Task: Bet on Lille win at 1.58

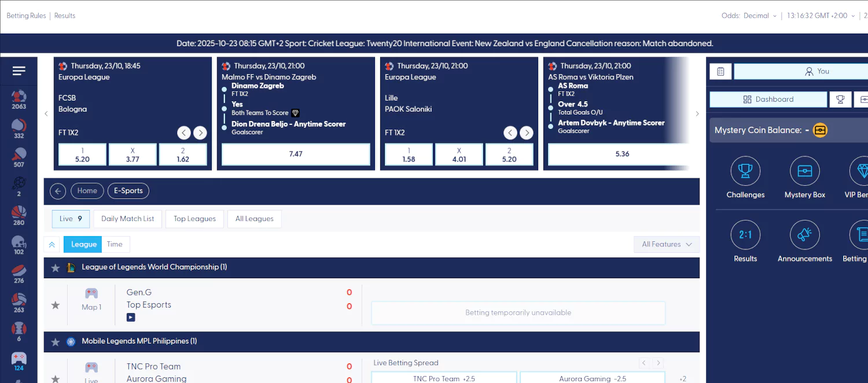Action: point(409,154)
